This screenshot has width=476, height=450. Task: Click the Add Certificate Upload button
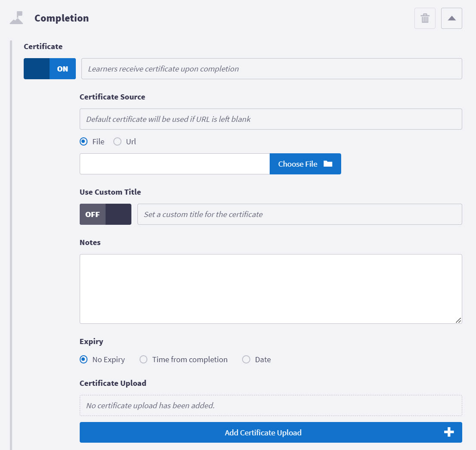click(263, 432)
